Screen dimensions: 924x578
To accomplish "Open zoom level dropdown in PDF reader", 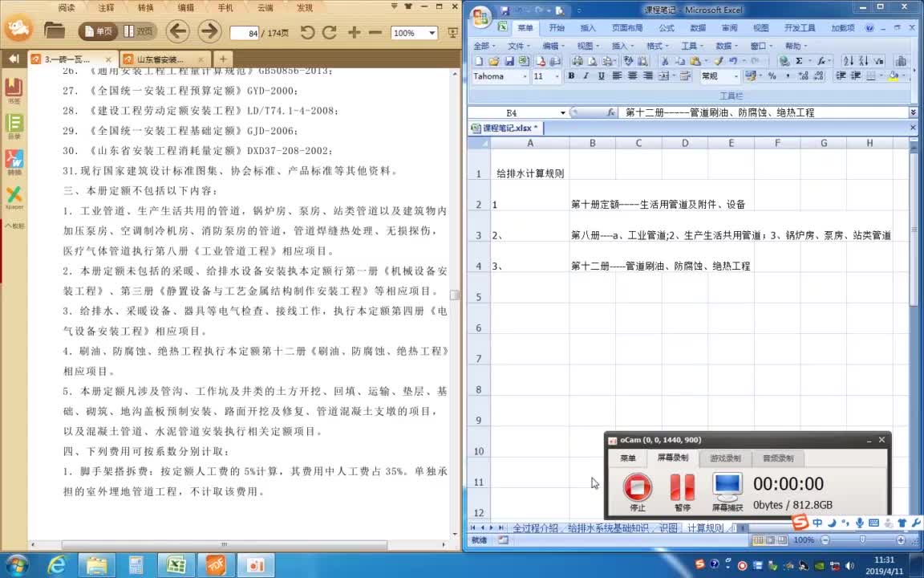I will pyautogui.click(x=432, y=33).
